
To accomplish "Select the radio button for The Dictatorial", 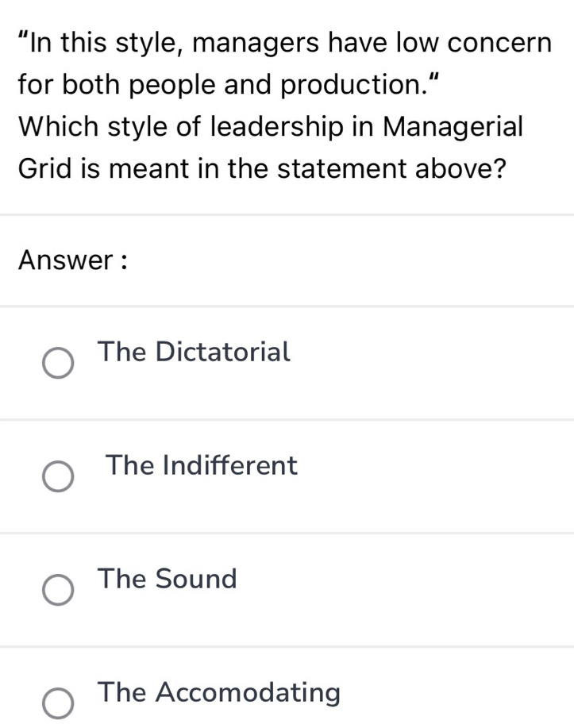I will (x=58, y=364).
